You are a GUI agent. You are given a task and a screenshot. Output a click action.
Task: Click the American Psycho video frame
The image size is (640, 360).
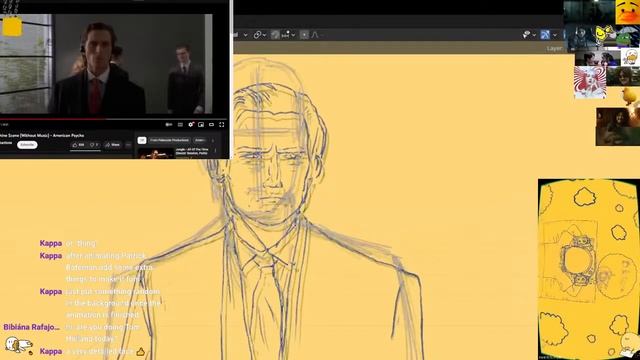point(106,64)
